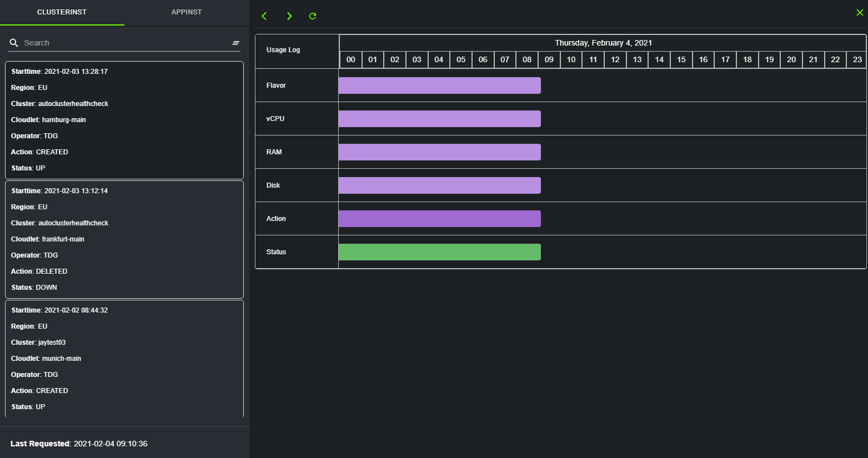Select hour 16 in timeline header

click(x=703, y=59)
